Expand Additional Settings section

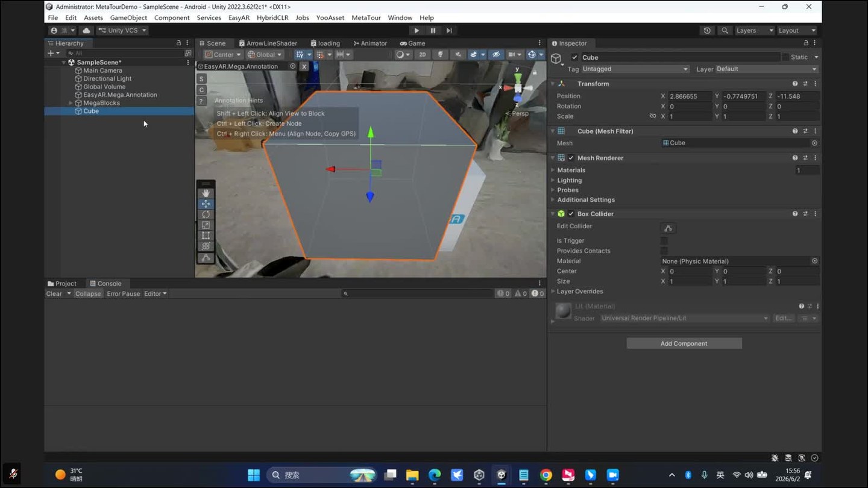click(553, 199)
